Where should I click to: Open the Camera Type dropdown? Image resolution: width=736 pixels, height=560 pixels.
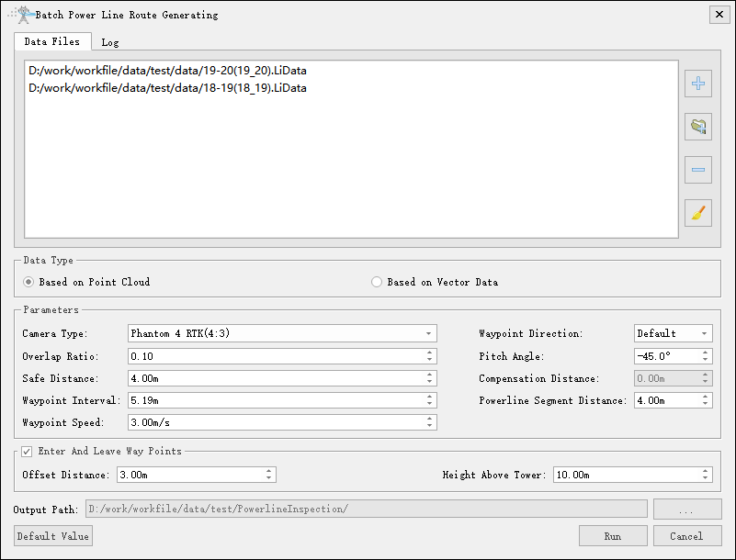pyautogui.click(x=282, y=333)
